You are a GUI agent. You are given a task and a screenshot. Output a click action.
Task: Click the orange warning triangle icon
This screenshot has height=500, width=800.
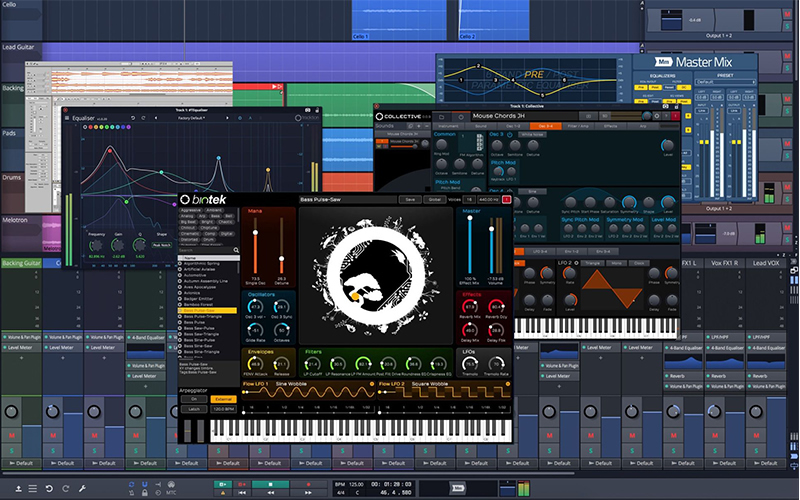222,493
